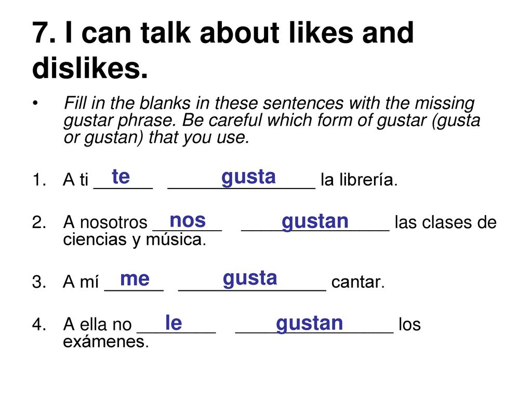Image resolution: width=532 pixels, height=399 pixels.
Task: Click the 'A ella no' sentence opener
Action: 97,324
